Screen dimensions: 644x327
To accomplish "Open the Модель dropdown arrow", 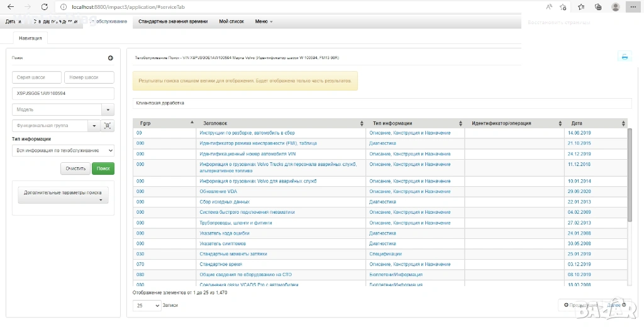I will click(x=108, y=109).
